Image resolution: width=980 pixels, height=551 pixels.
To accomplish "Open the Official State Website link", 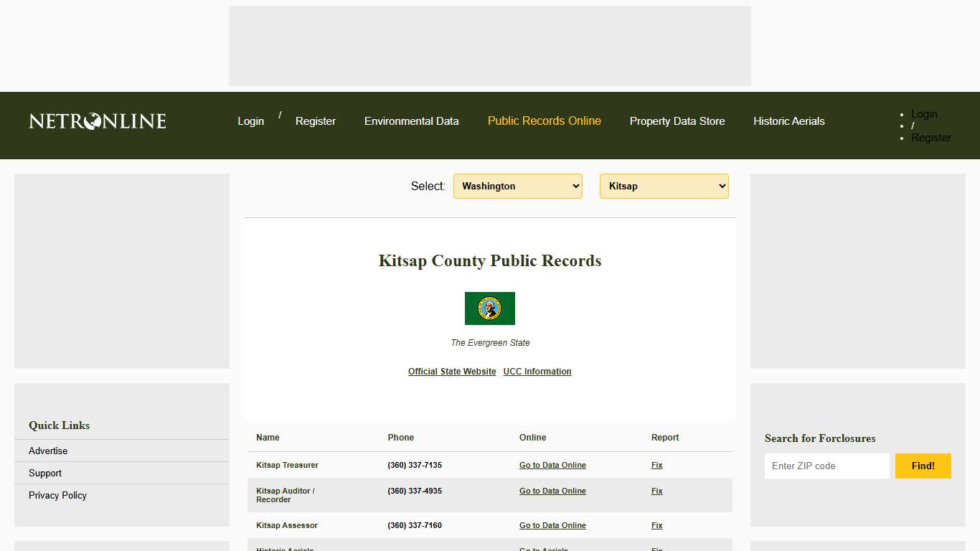I will point(451,371).
